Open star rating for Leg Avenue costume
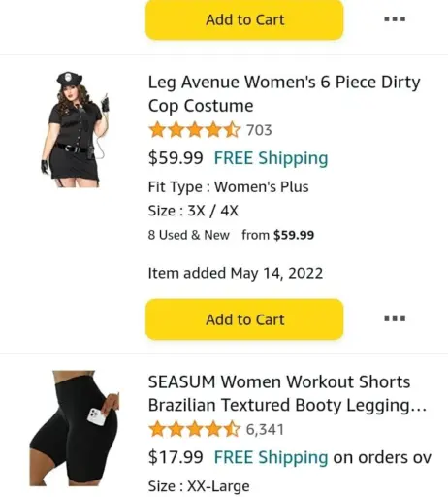The image size is (448, 497). (x=195, y=130)
